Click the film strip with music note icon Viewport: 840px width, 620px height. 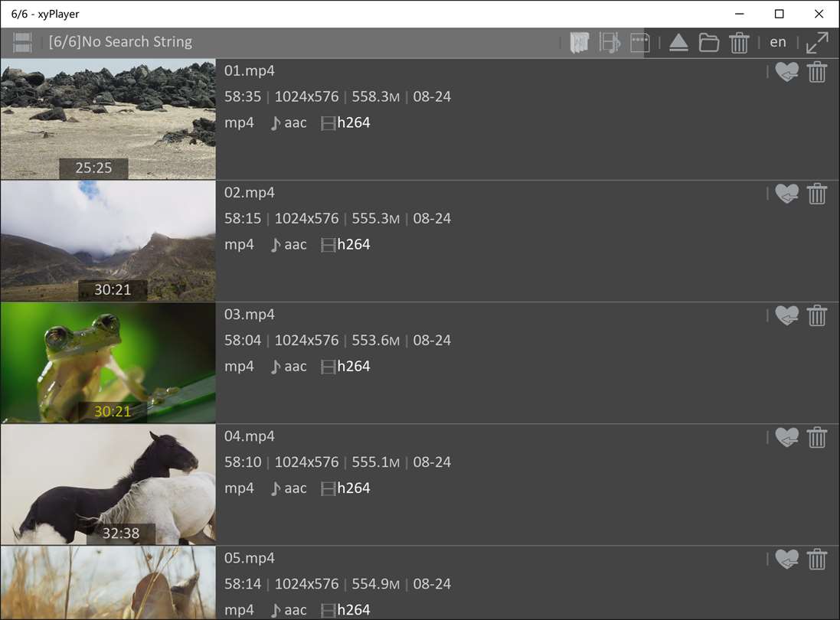[x=610, y=42]
